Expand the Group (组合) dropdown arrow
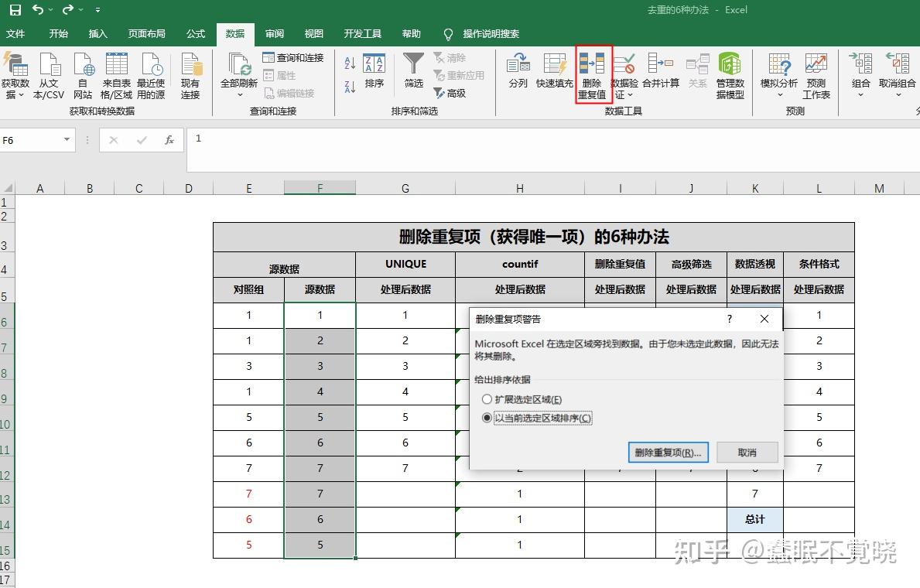920x588 pixels. tap(860, 94)
